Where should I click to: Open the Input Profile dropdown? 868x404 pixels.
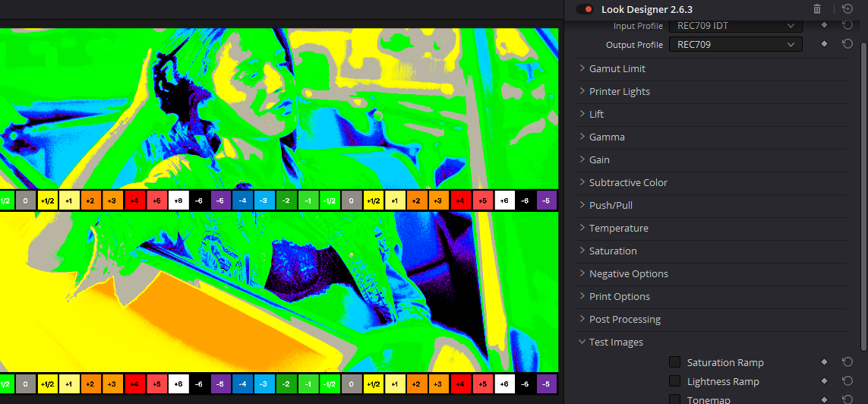(736, 26)
